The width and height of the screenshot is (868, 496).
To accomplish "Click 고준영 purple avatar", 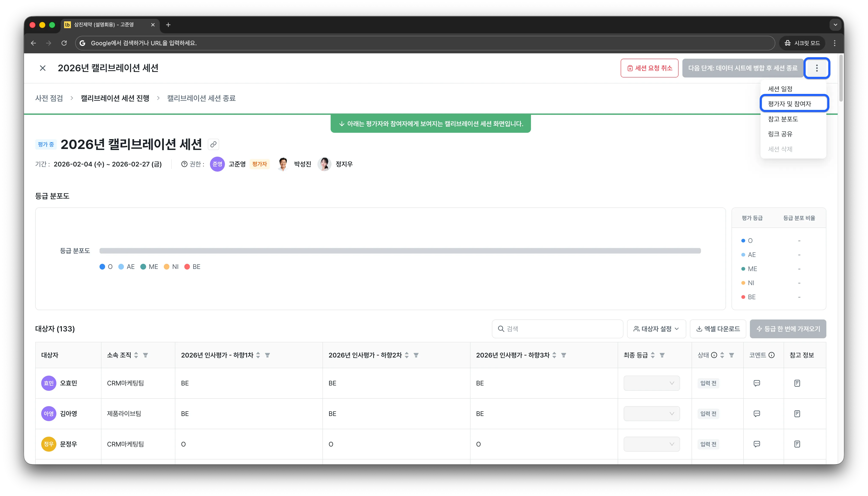I will (x=217, y=164).
